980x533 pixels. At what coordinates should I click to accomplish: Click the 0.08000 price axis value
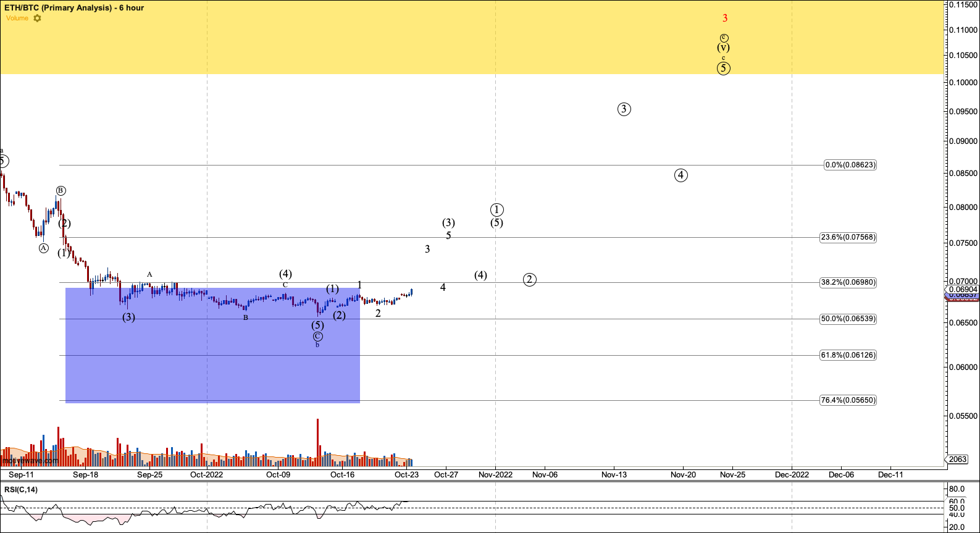tap(963, 208)
